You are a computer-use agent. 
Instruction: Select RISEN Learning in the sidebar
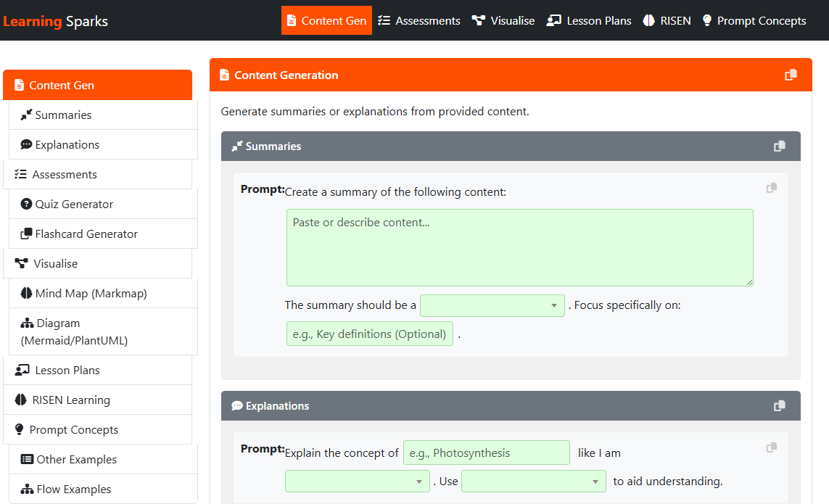pyautogui.click(x=97, y=400)
